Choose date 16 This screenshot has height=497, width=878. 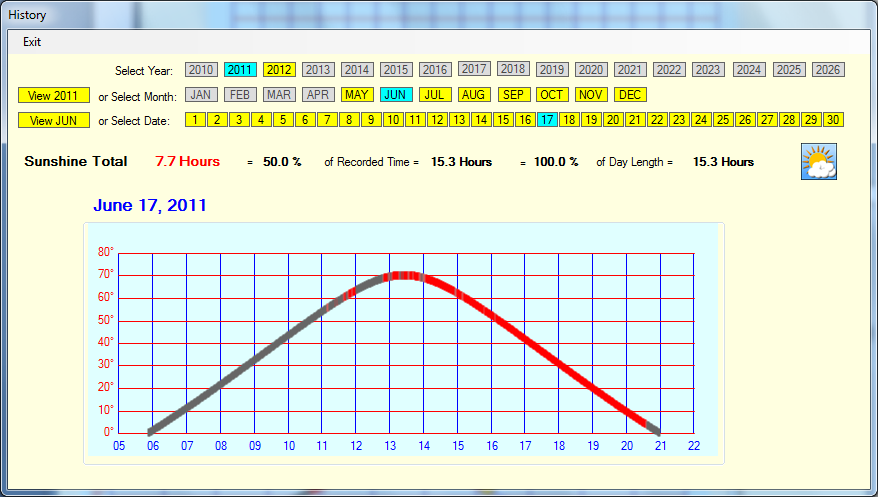click(x=525, y=120)
